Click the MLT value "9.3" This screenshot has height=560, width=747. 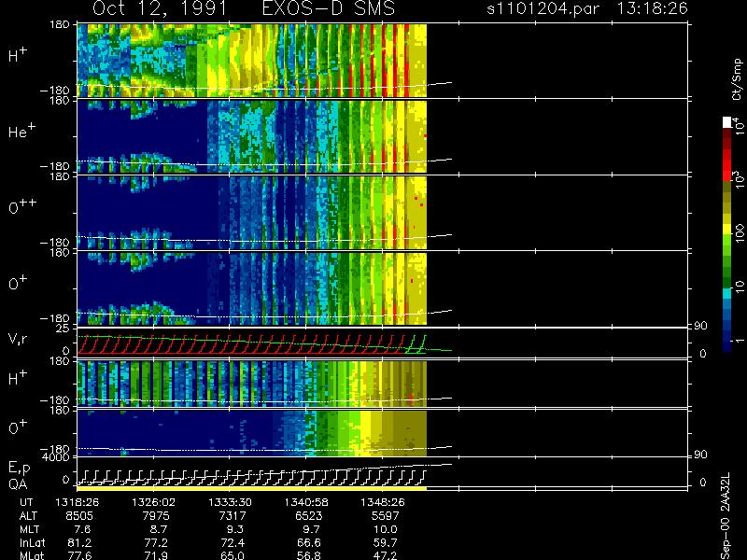(x=234, y=529)
